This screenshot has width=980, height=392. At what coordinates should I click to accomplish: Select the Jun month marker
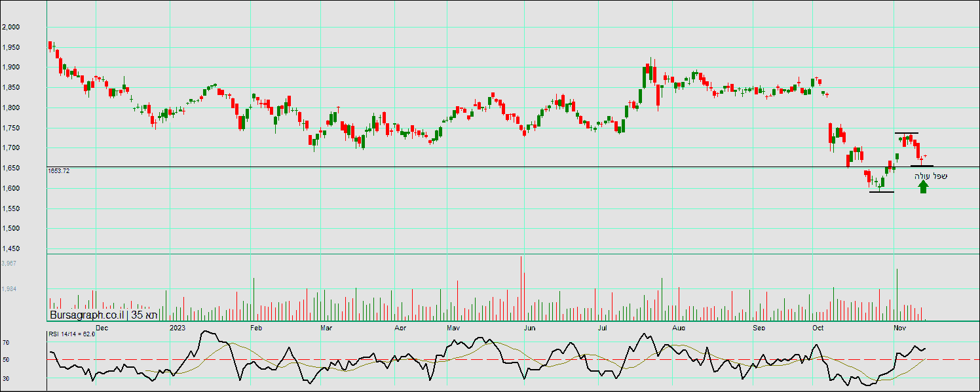pyautogui.click(x=530, y=326)
